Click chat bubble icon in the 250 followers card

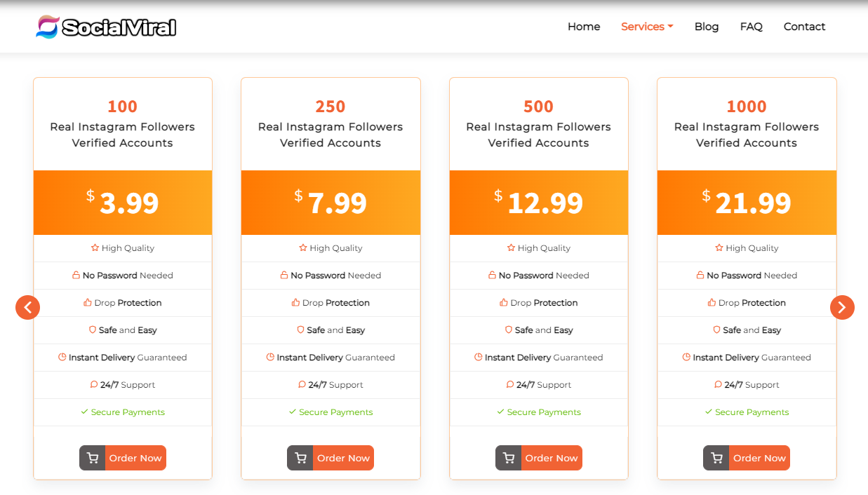(x=302, y=384)
